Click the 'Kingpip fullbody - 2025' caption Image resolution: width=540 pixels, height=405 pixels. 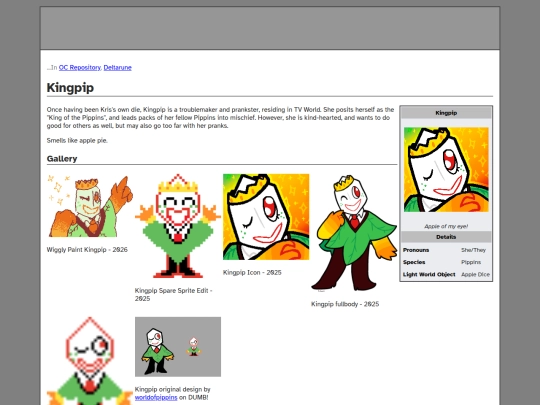pos(345,304)
